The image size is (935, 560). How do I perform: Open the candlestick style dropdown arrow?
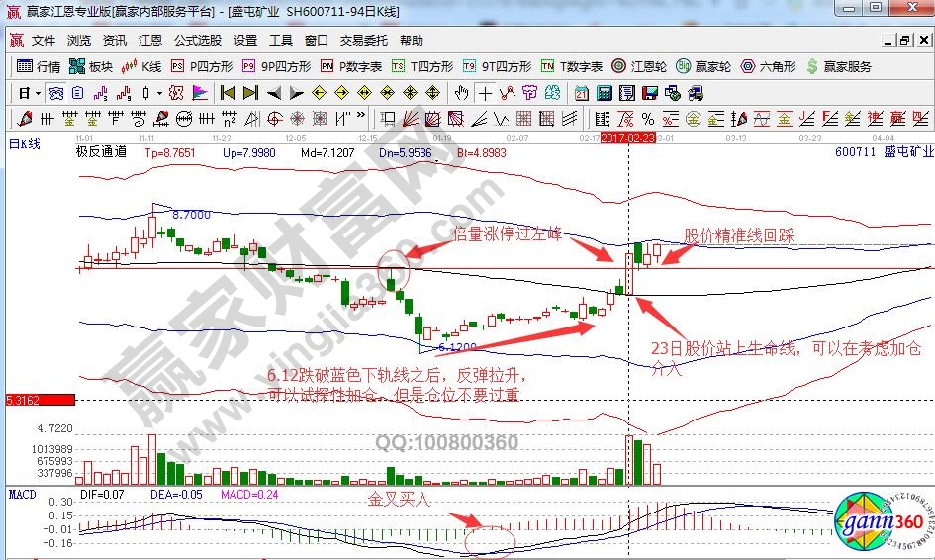[159, 93]
